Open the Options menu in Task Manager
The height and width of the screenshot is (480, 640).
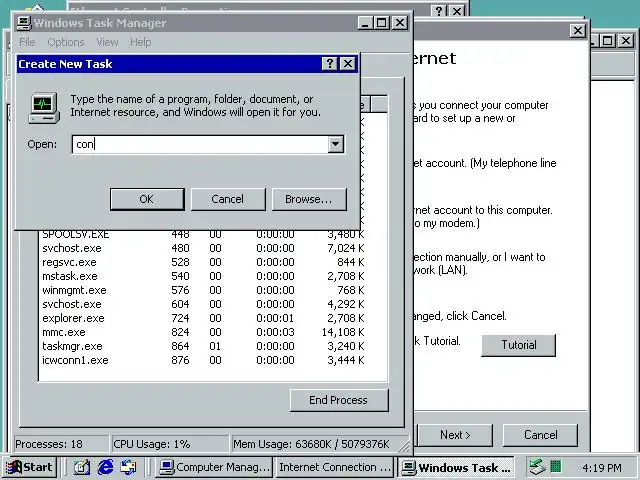click(x=66, y=42)
